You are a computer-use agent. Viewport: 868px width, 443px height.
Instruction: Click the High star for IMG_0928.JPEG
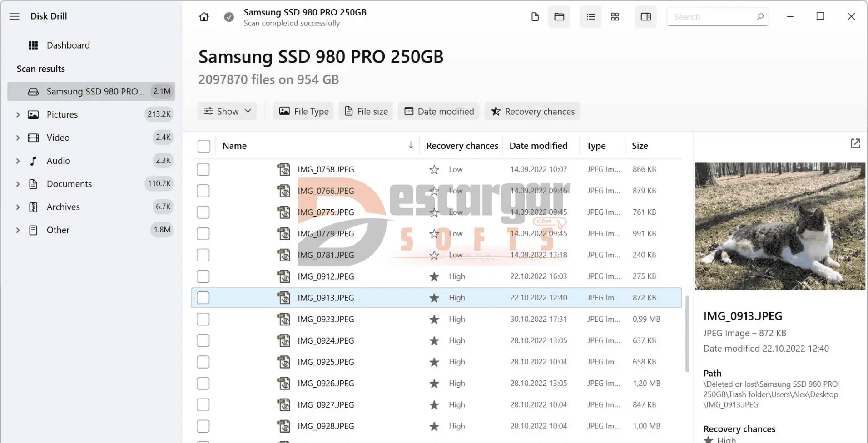(x=434, y=426)
